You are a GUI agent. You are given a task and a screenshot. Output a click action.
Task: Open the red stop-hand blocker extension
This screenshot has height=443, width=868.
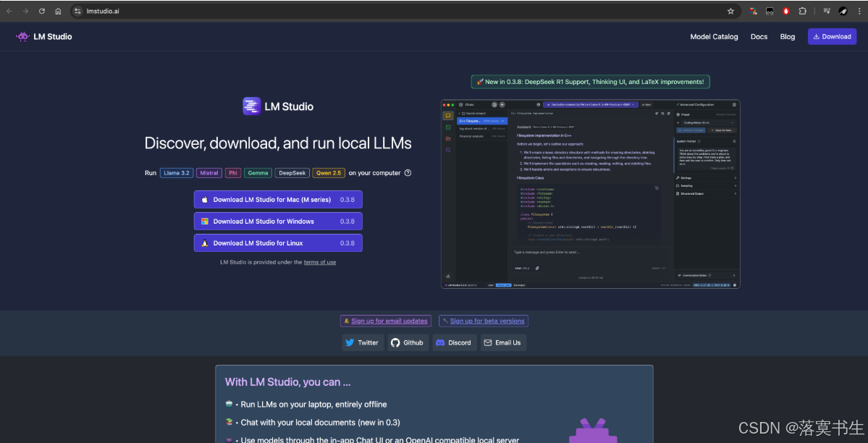pyautogui.click(x=785, y=11)
